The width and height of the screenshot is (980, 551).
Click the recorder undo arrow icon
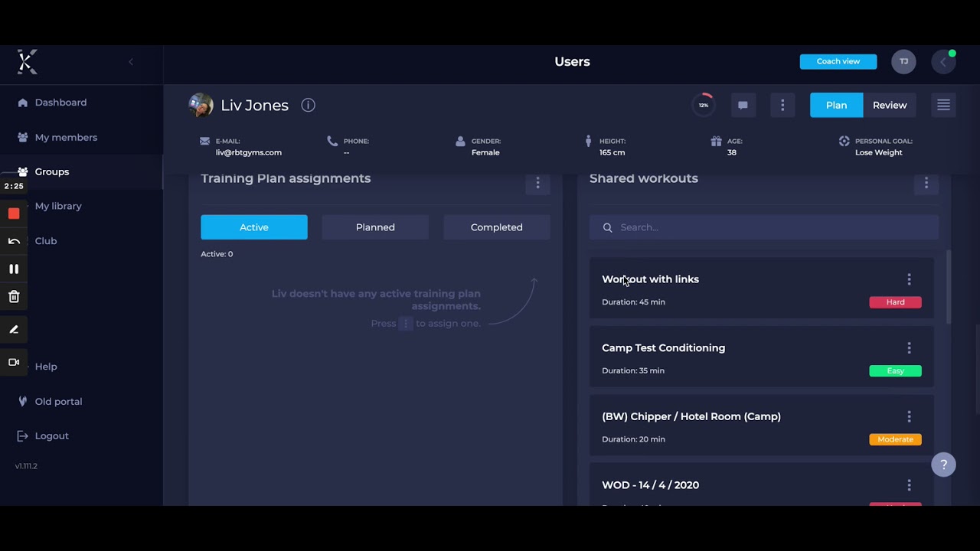[14, 241]
